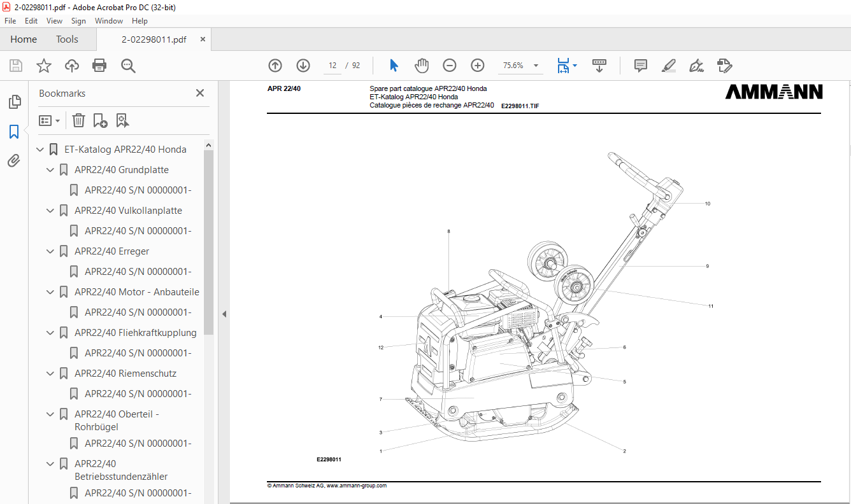Jump to APR22/40 Betriebsstundenzähler bookmark
This screenshot has width=851, height=504.
121,470
